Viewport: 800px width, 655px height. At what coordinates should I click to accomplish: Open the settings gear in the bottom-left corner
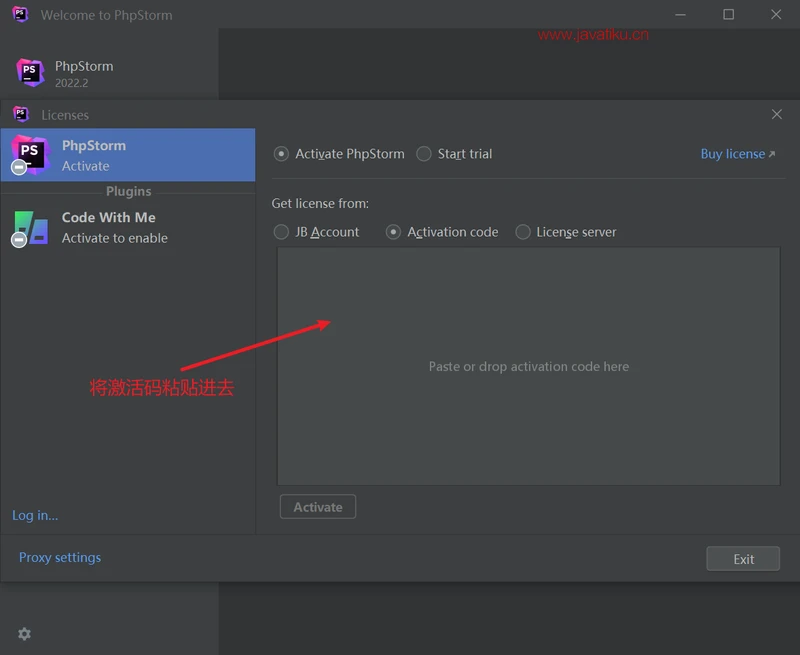click(x=24, y=634)
